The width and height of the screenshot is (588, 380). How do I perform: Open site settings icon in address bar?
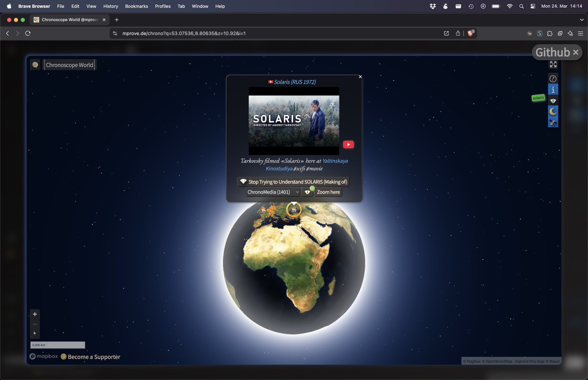click(x=115, y=33)
